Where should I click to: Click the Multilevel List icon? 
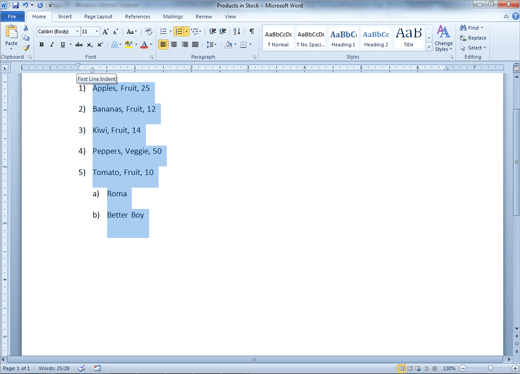click(x=195, y=32)
